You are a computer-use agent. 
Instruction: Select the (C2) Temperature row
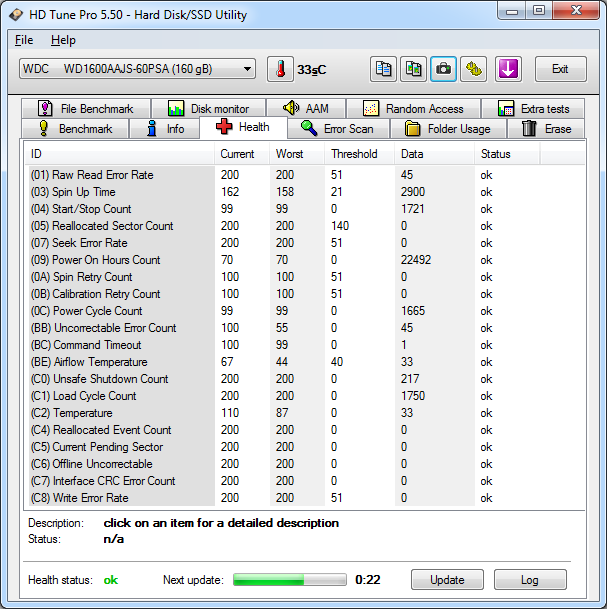point(306,413)
